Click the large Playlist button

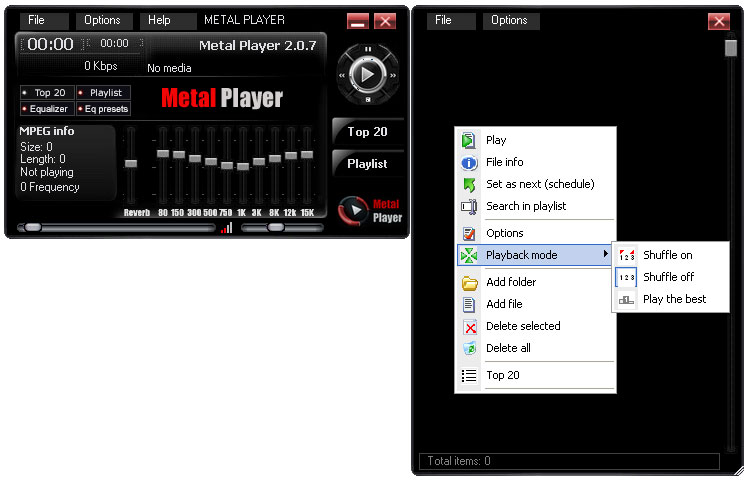click(368, 164)
